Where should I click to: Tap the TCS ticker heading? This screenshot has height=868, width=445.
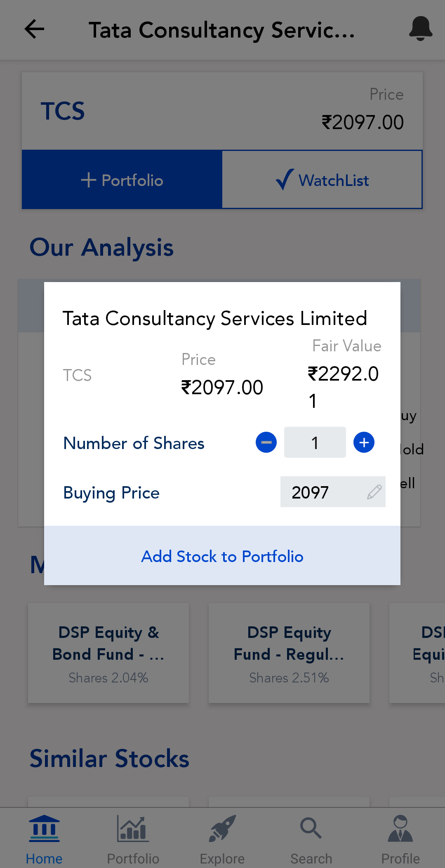(x=63, y=111)
